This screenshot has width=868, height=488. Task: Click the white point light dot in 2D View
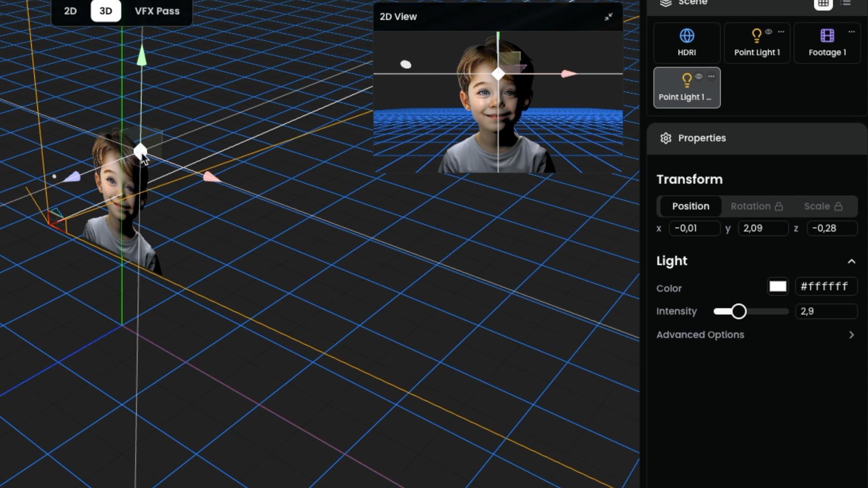pyautogui.click(x=406, y=65)
